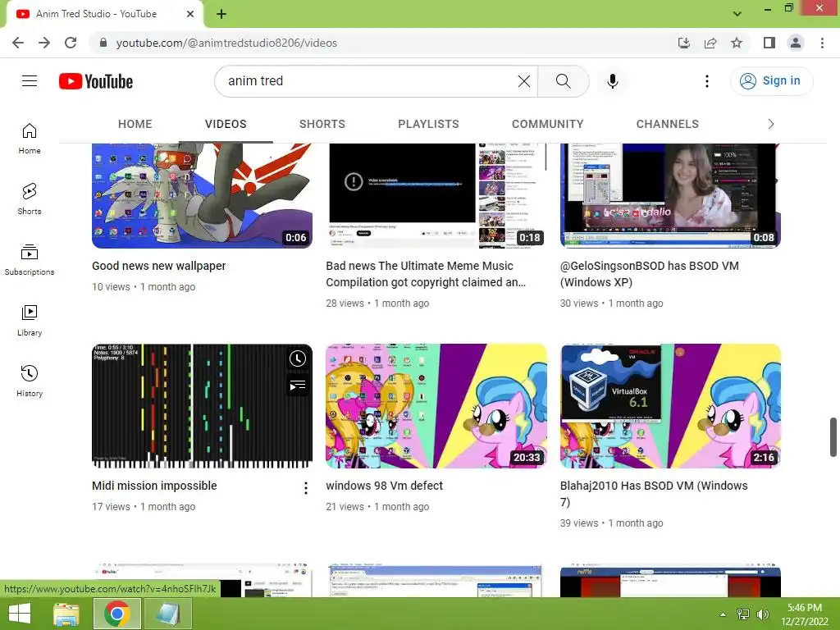Screen dimensions: 840x630
Task: Play the 20:33 pony desktop thumbnail
Action: (x=436, y=406)
